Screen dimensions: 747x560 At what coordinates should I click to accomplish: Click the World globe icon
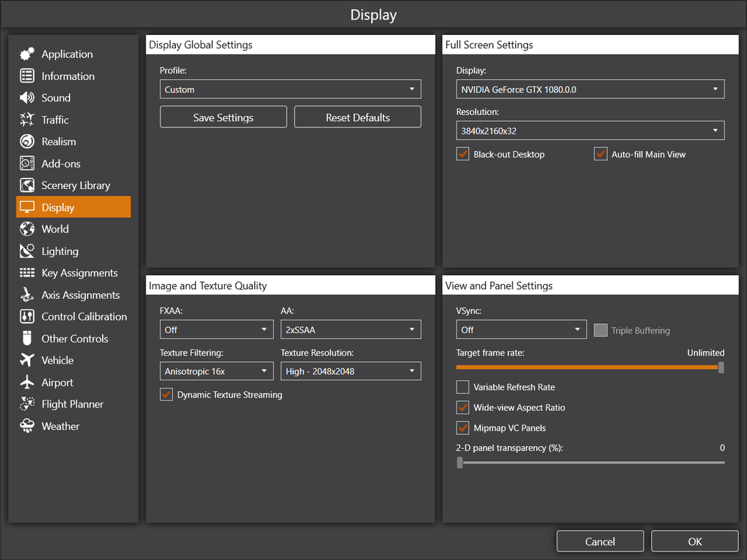tap(27, 229)
